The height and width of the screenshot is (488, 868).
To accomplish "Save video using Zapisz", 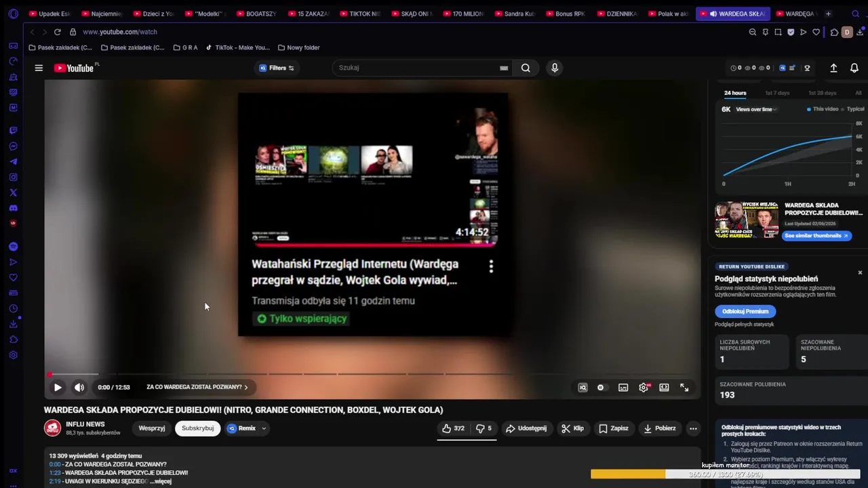I will point(614,428).
